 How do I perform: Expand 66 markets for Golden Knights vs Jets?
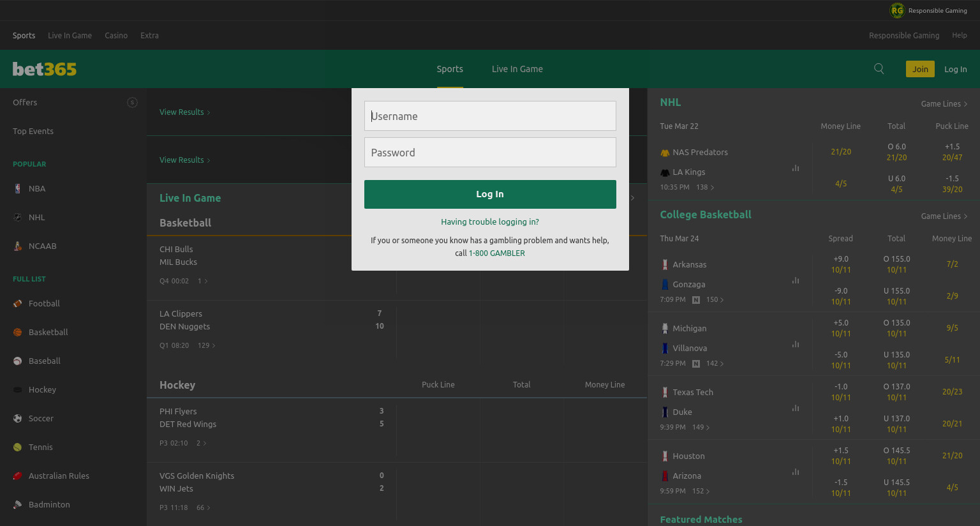(204, 507)
